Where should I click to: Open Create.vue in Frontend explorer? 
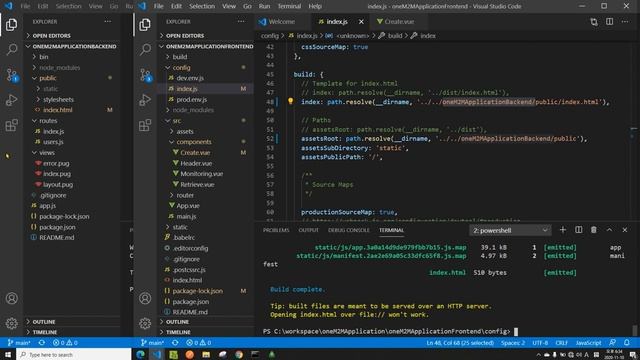click(195, 152)
